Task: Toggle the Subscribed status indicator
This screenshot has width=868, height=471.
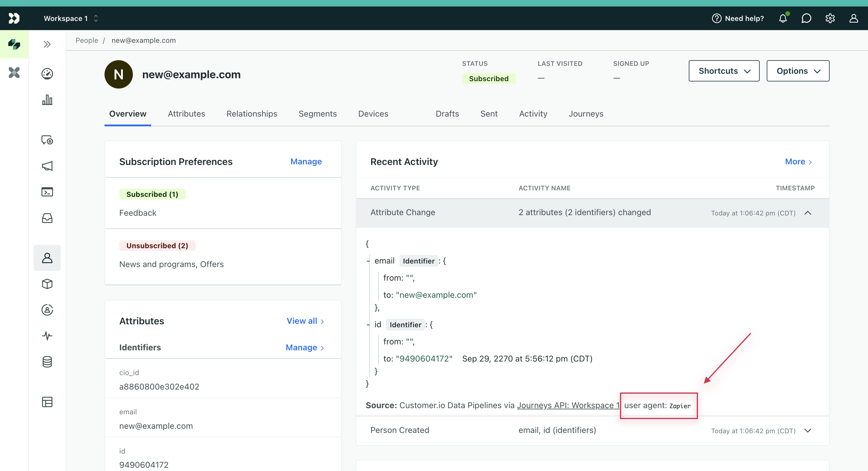Action: coord(489,78)
